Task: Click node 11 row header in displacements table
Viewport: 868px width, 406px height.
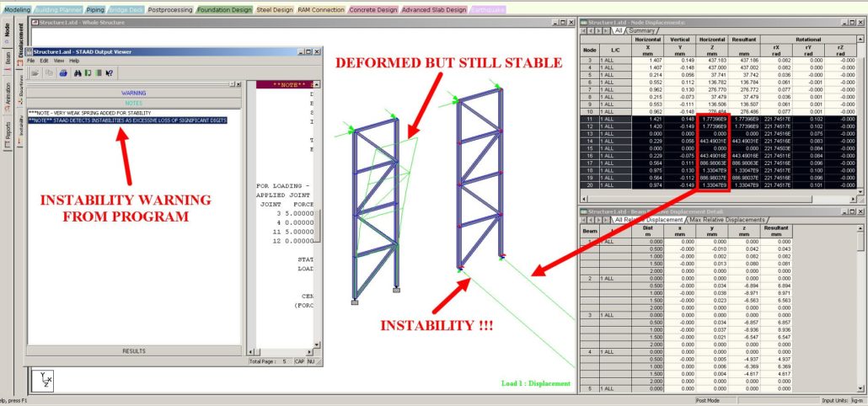Action: (590, 119)
